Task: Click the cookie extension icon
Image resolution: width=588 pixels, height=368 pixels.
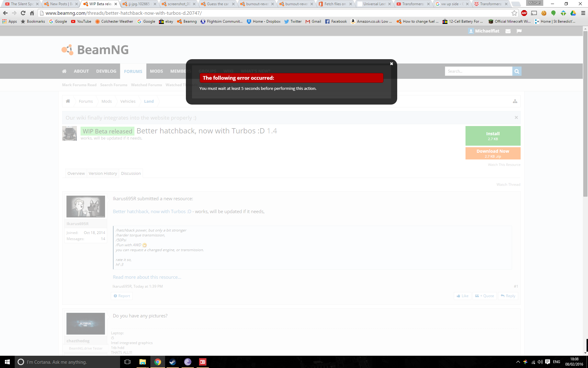Action: pyautogui.click(x=544, y=13)
